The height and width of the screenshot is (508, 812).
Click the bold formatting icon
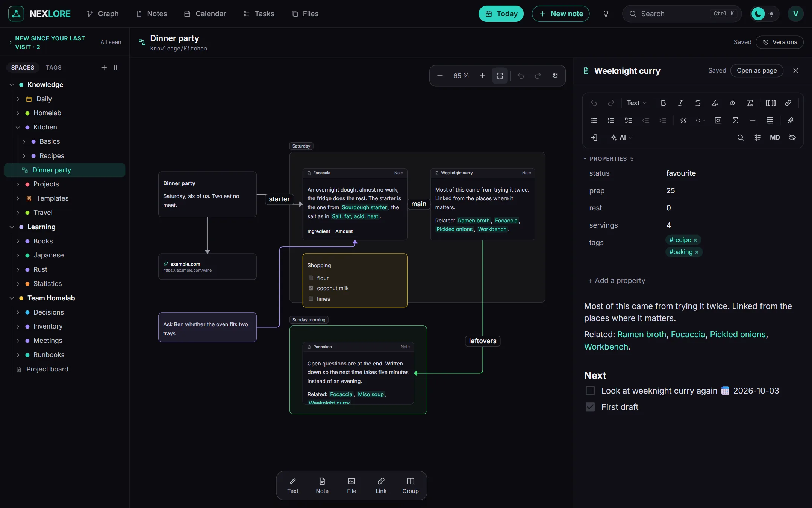point(663,103)
